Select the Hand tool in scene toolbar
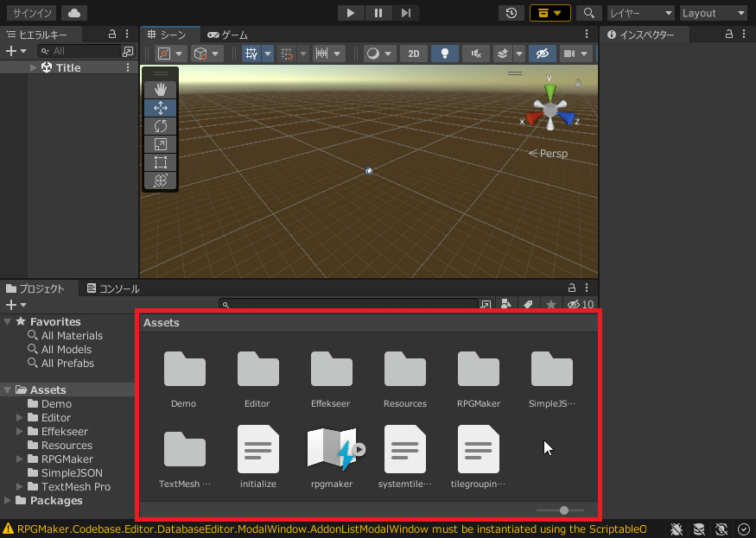Image resolution: width=756 pixels, height=538 pixels. point(160,90)
